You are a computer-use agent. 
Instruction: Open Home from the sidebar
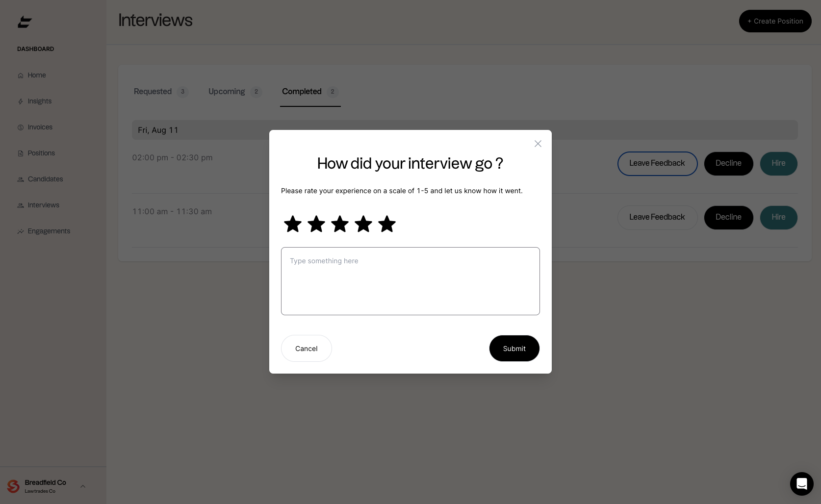[x=32, y=75]
